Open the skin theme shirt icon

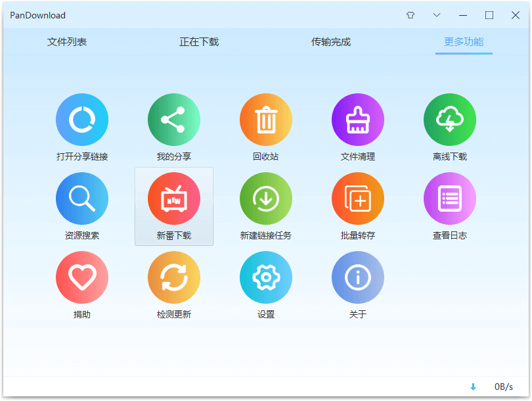(410, 15)
